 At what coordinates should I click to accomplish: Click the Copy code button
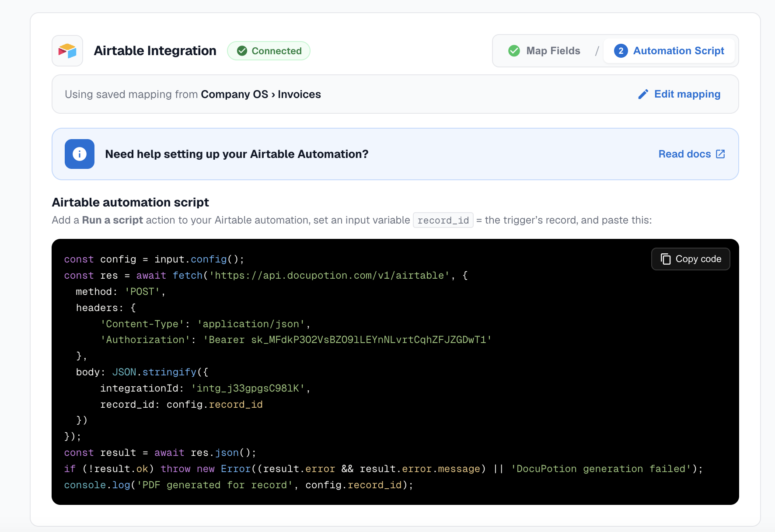tap(691, 259)
